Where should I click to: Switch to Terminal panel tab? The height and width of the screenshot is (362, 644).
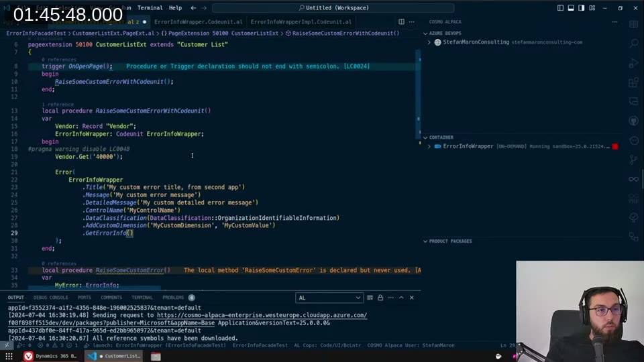pyautogui.click(x=142, y=298)
